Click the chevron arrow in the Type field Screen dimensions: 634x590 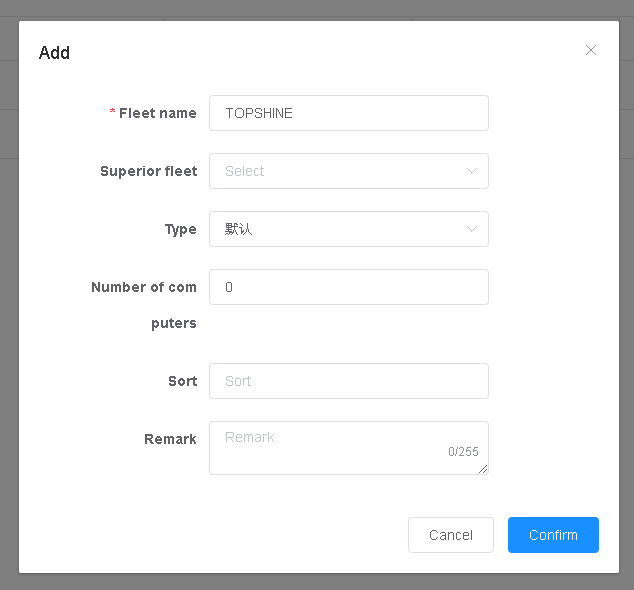pyautogui.click(x=472, y=229)
